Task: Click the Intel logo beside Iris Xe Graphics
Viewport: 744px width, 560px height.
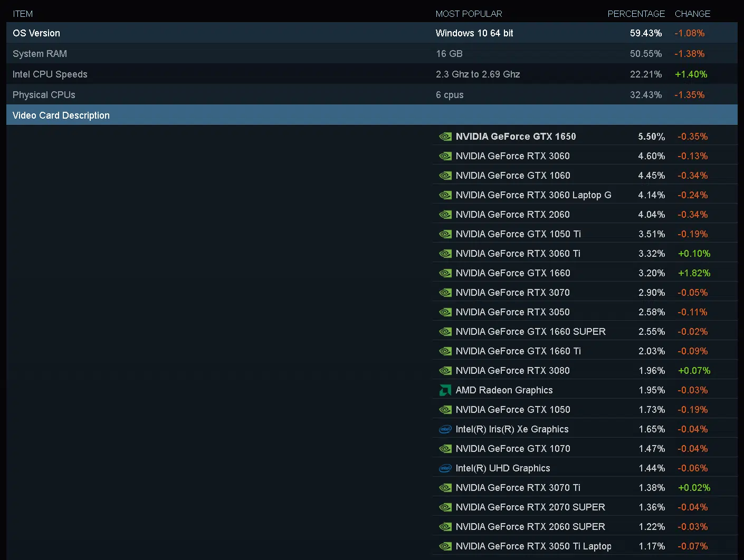Action: 445,429
